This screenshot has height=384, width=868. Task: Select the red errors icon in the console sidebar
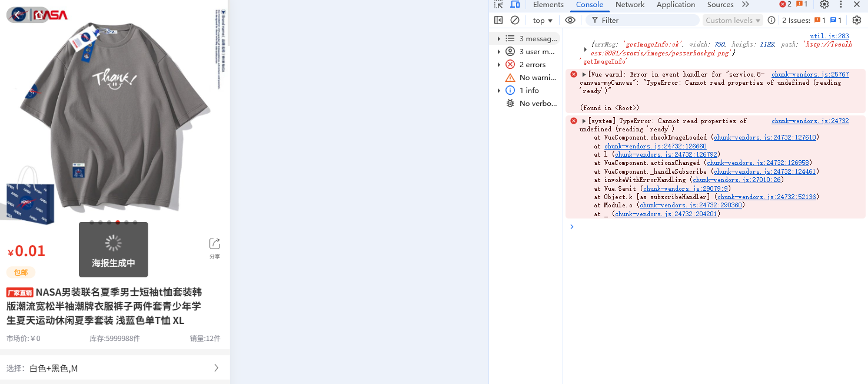click(510, 65)
